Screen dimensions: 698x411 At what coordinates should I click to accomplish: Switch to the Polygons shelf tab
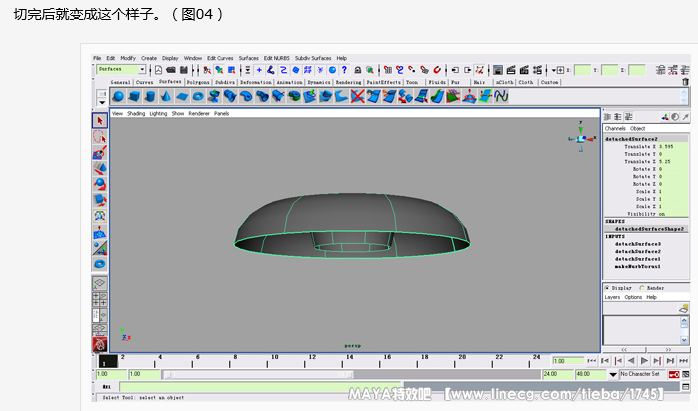[198, 82]
